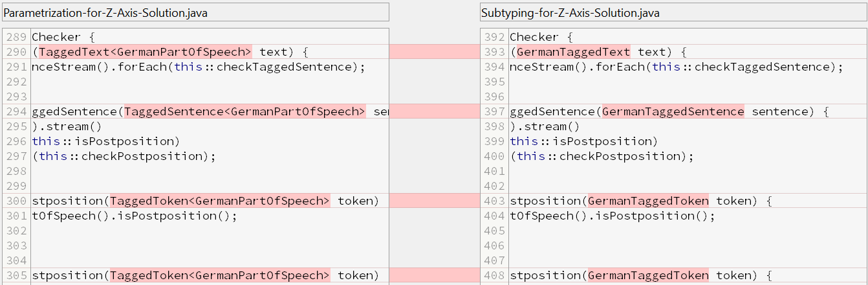Click highlighted TaggedSentence<GermanPartOfSpeech> on line 294
The image size is (868, 285).
coord(244,111)
